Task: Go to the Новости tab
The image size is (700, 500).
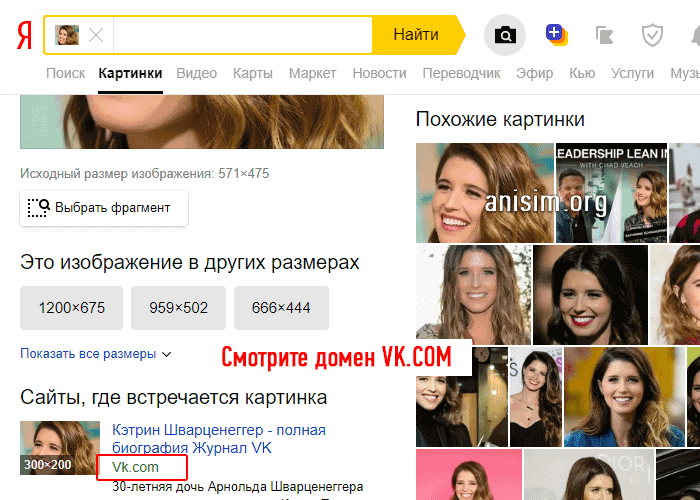Action: click(379, 73)
